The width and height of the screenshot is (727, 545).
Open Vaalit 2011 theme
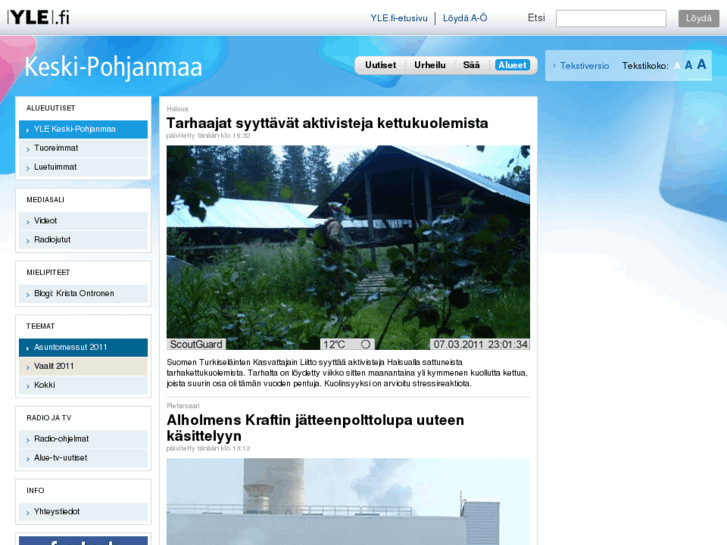83,367
